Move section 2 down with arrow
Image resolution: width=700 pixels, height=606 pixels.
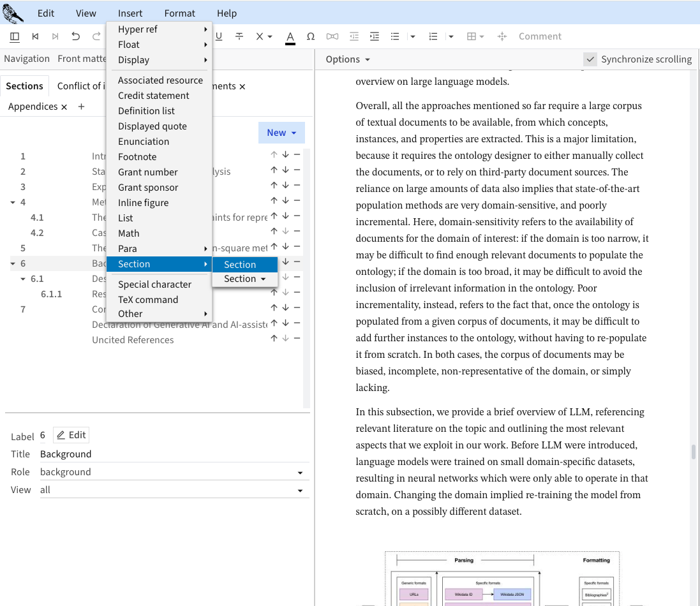[x=285, y=171]
